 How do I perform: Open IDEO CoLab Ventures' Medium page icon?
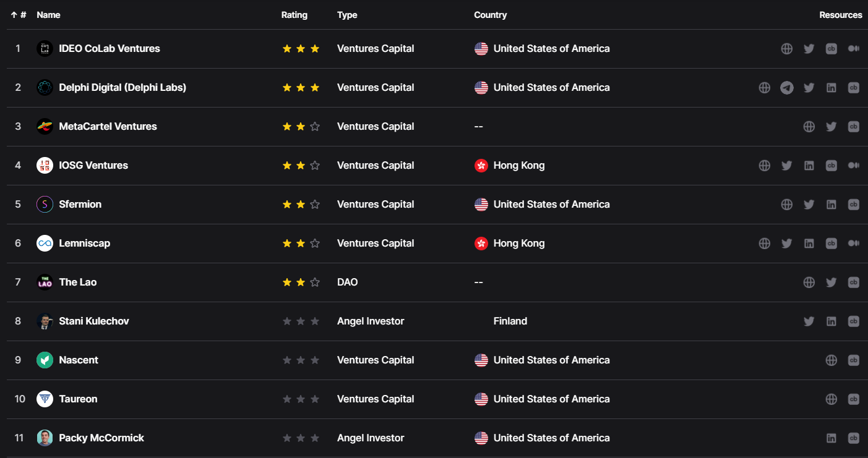point(854,49)
